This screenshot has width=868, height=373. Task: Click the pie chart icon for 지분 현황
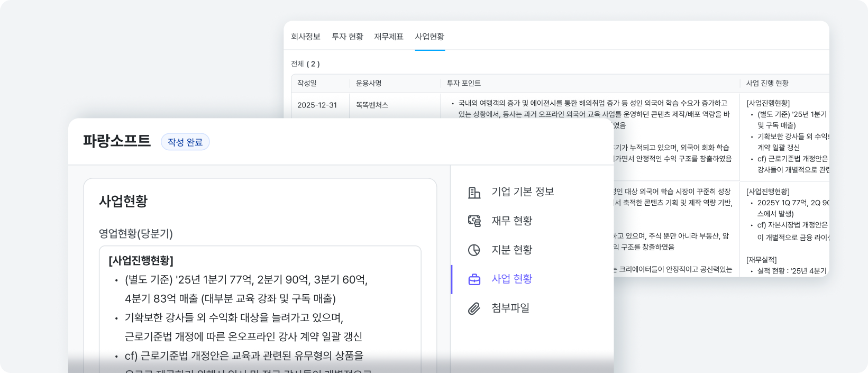click(474, 250)
